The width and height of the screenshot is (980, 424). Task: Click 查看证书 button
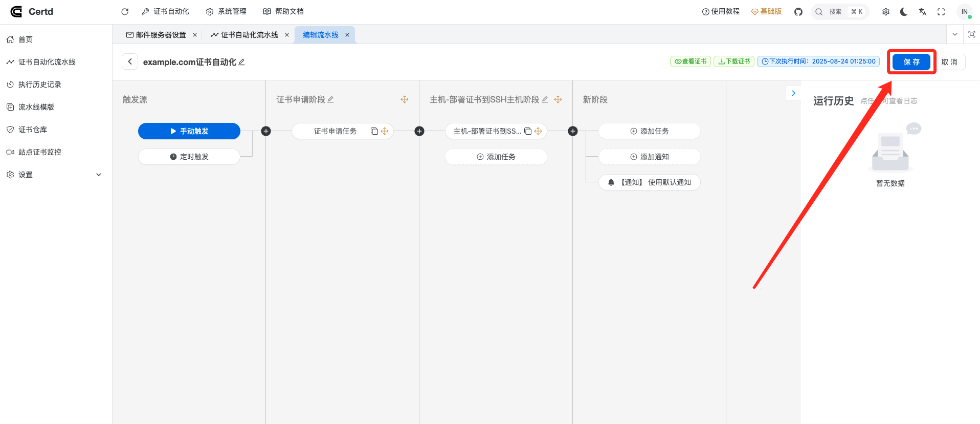pyautogui.click(x=690, y=61)
